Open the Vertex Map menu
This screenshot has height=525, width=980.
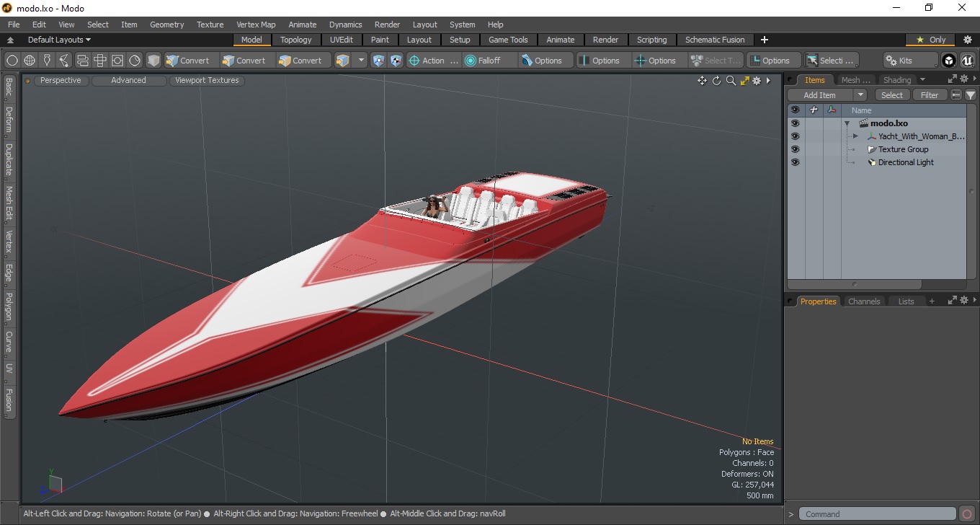click(x=256, y=25)
